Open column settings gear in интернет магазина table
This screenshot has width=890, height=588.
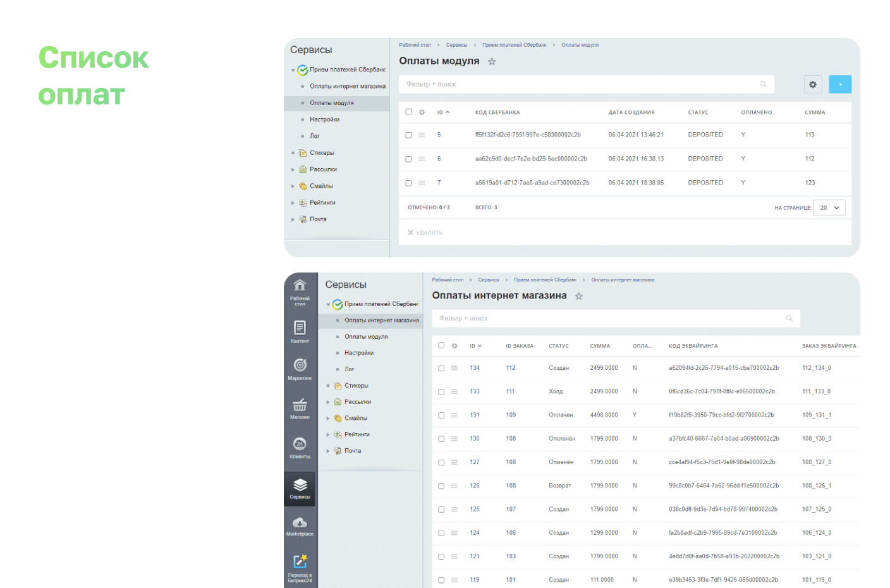pos(454,346)
